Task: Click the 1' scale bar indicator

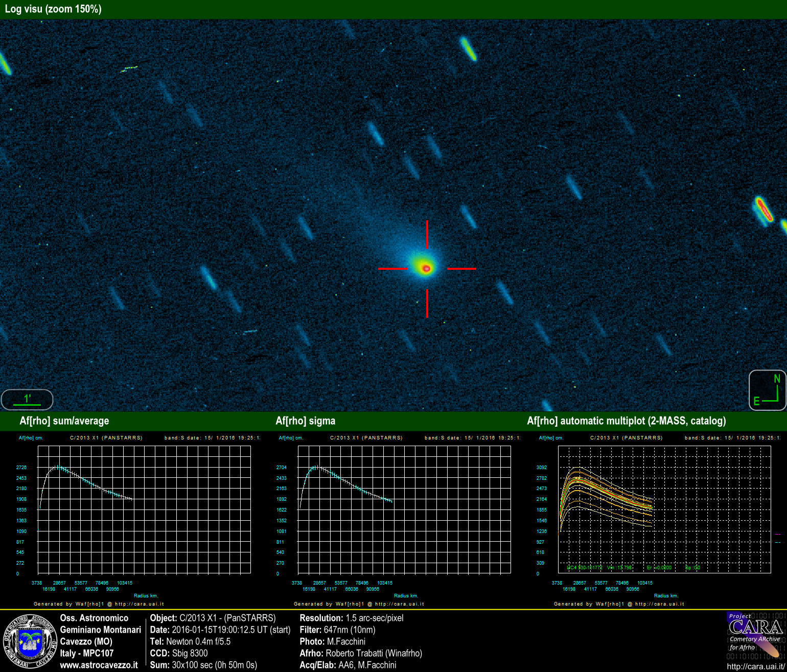Action: click(x=27, y=399)
